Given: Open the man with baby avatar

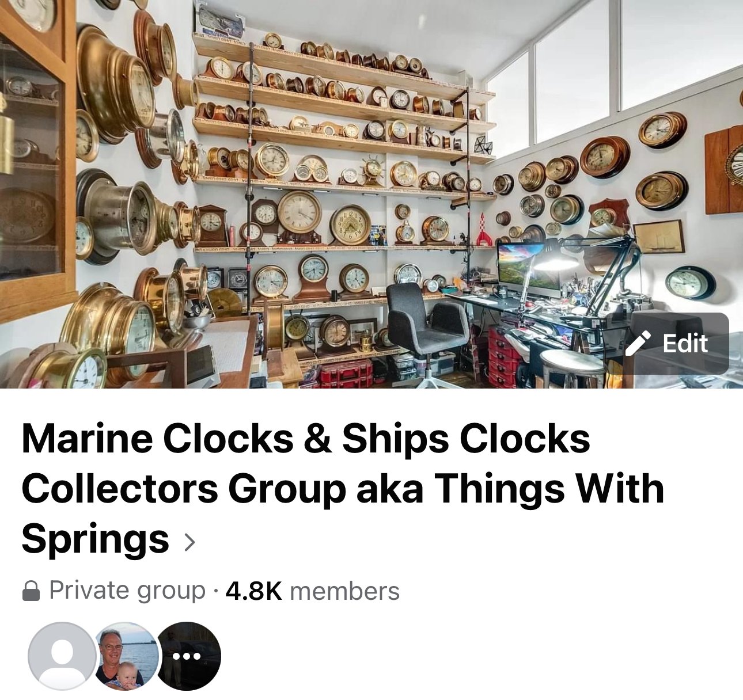Looking at the screenshot, I should coord(124,656).
